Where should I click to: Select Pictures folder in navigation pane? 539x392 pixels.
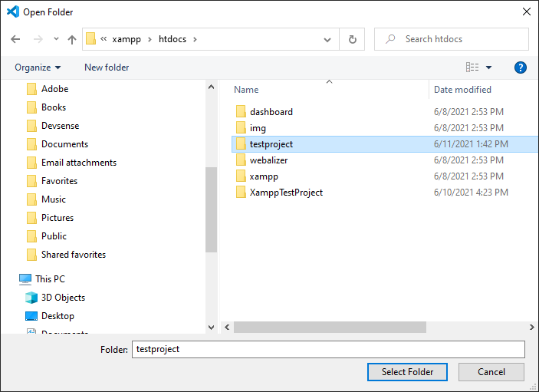[58, 218]
